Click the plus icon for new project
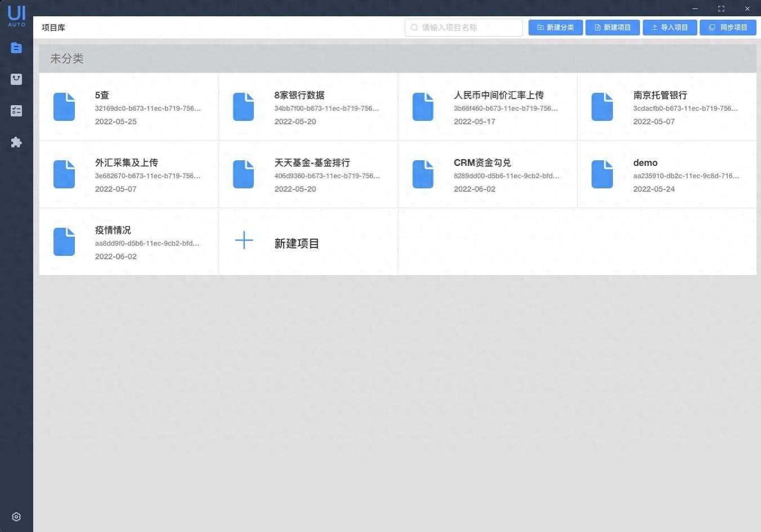The height and width of the screenshot is (532, 761). coord(244,241)
